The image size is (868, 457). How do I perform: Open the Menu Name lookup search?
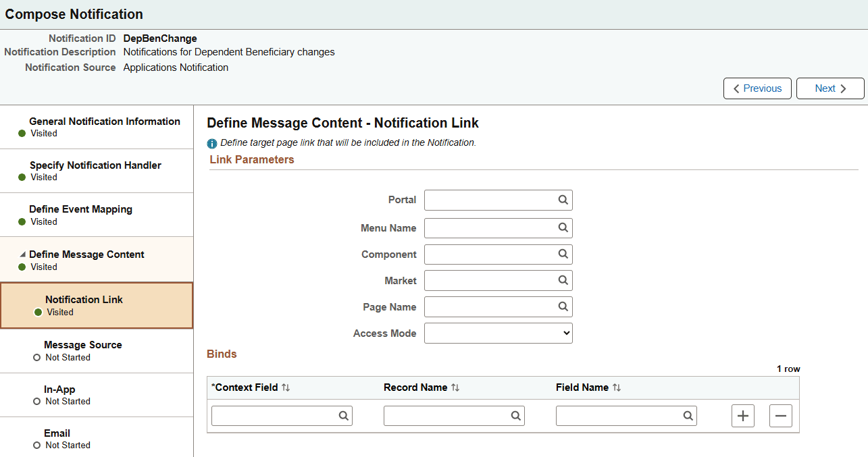tap(563, 227)
